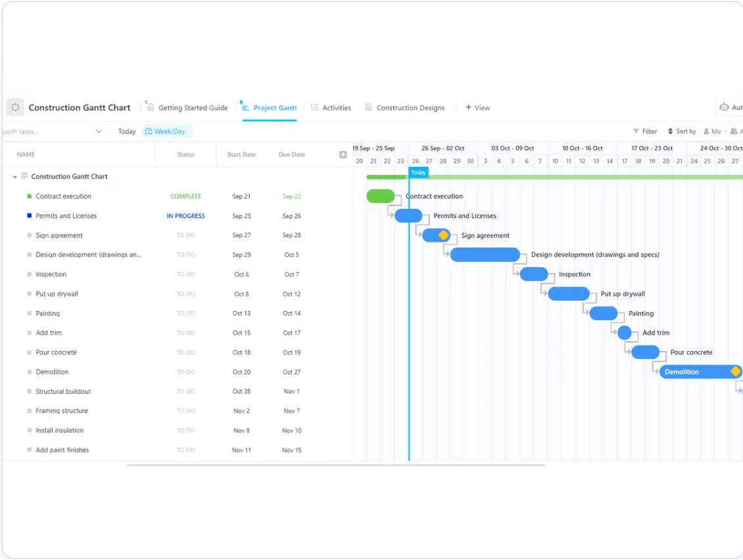Select the Permits and Licenses Gantt bar
The width and height of the screenshot is (743, 560).
coord(408,216)
